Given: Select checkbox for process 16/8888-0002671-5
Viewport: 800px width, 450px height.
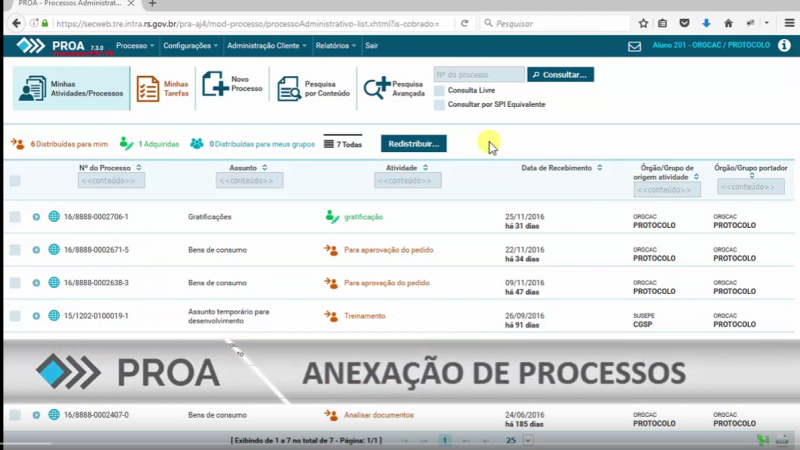Looking at the screenshot, I should tap(15, 249).
